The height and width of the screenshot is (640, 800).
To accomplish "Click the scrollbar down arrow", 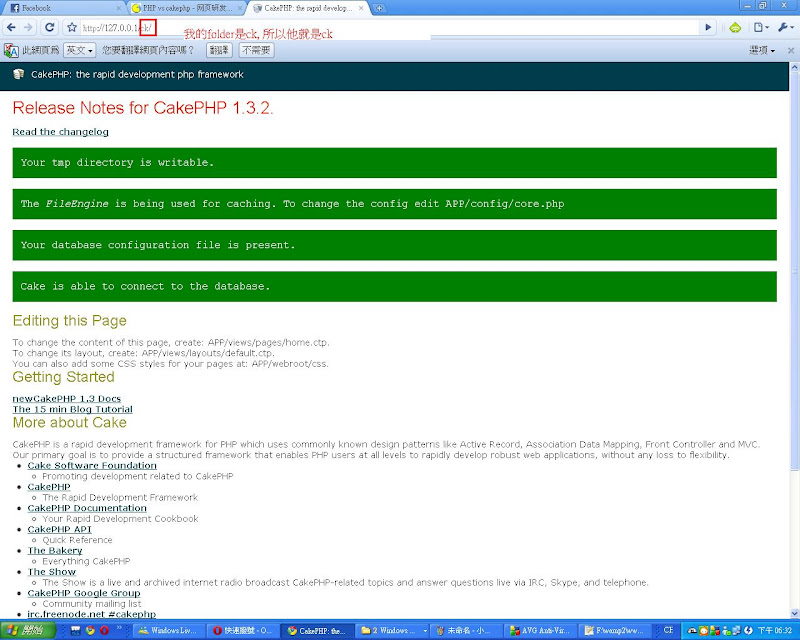I will point(794,613).
